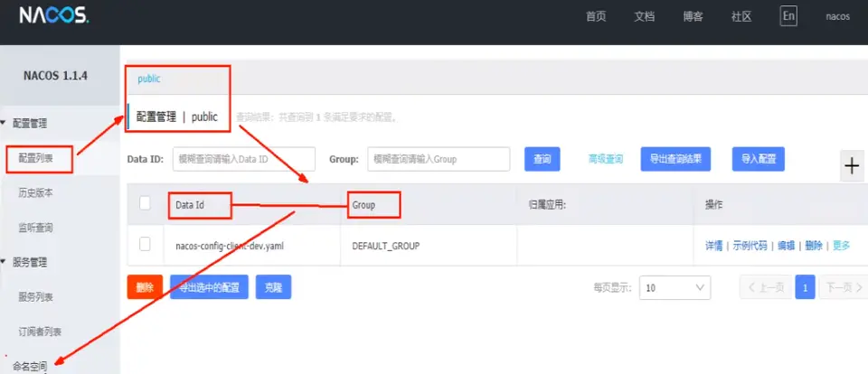Focus the Data ID search field
The height and width of the screenshot is (374, 868).
[244, 159]
